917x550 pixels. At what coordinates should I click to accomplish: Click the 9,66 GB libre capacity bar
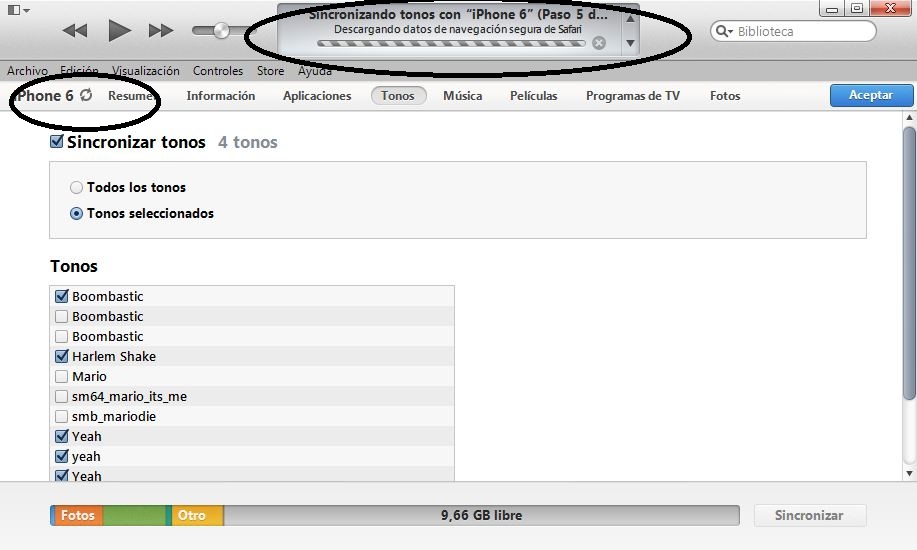point(481,515)
